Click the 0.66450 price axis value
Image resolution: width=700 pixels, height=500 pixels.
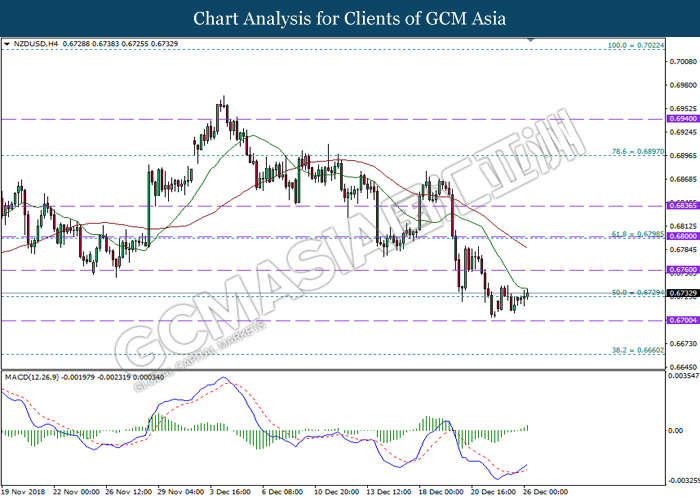(683, 367)
